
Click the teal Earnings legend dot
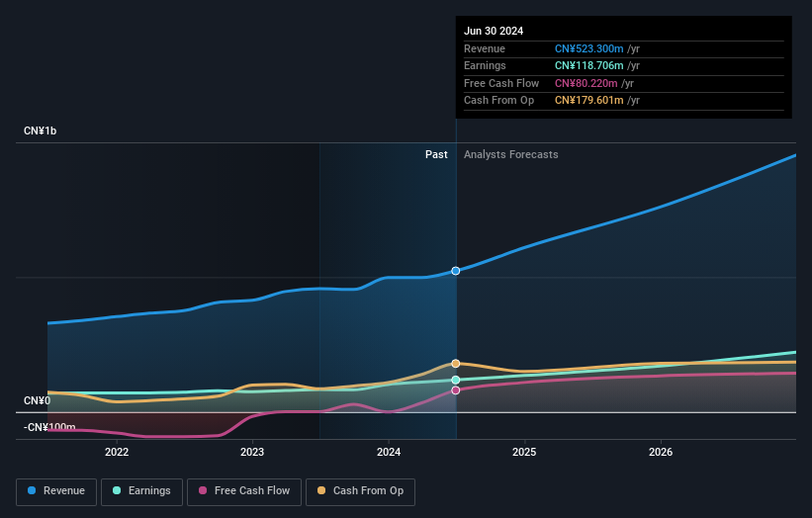click(117, 490)
